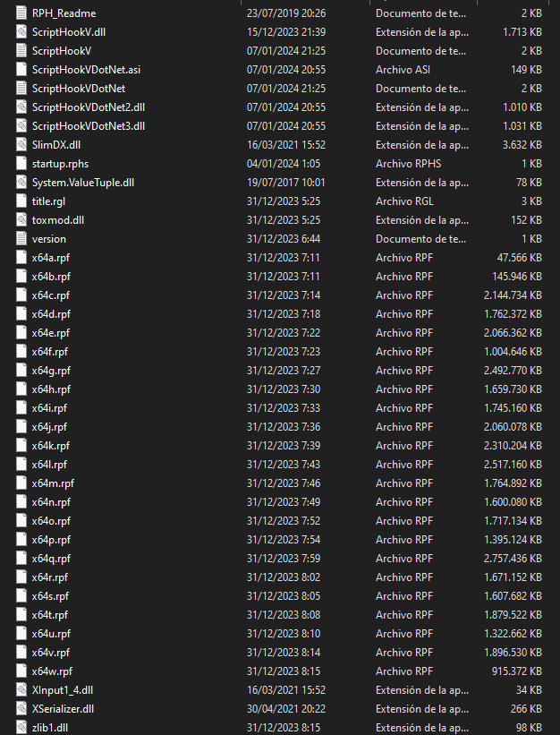Click the date 15/12/2023 21:39
This screenshot has width=560, height=735.
pos(286,32)
